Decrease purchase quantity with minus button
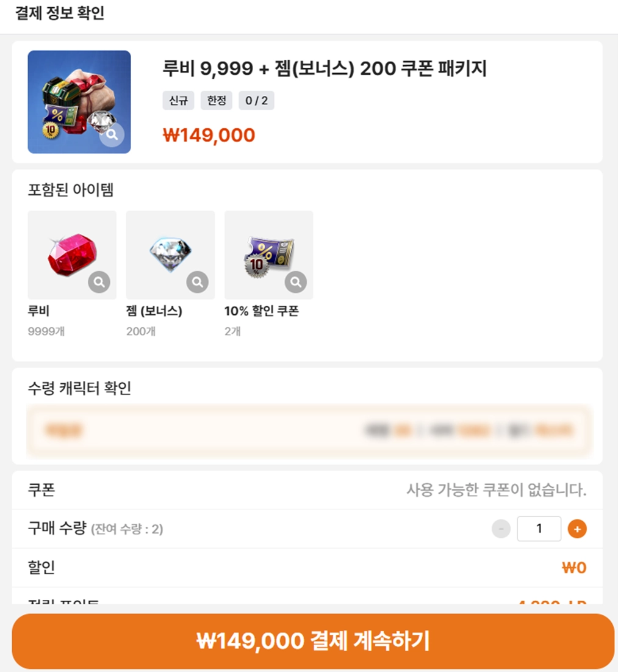Viewport: 618px width, 672px height. coord(501,529)
